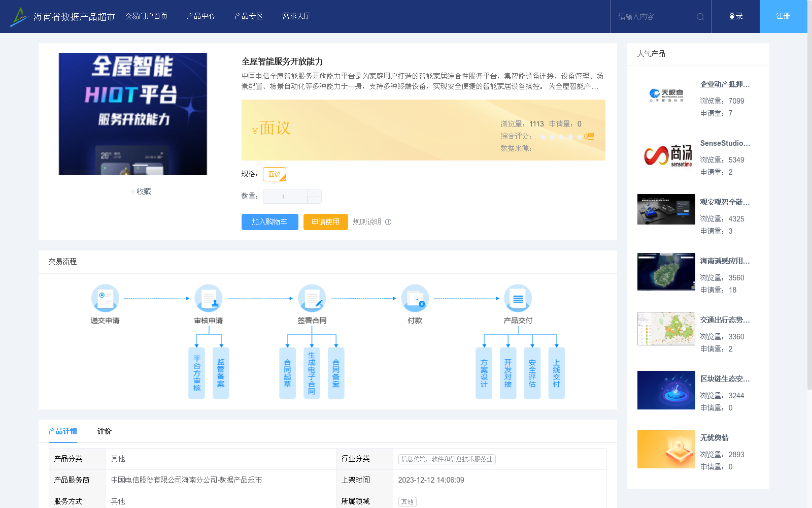Increase quantity with the up stepper
This screenshot has width=812, height=508.
click(314, 193)
